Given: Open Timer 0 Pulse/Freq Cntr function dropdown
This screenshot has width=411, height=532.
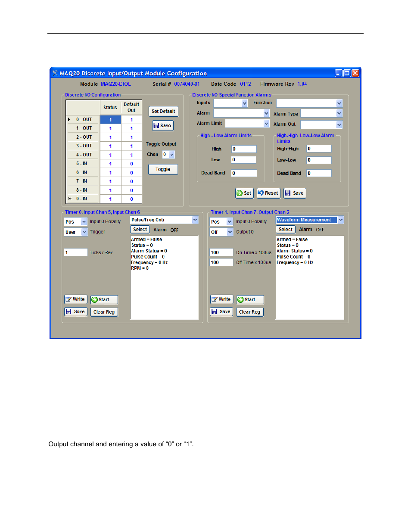Looking at the screenshot, I should tap(195, 220).
